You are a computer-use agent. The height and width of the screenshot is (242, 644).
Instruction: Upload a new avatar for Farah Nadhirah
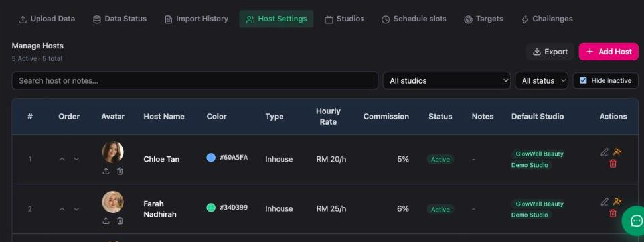(x=106, y=221)
